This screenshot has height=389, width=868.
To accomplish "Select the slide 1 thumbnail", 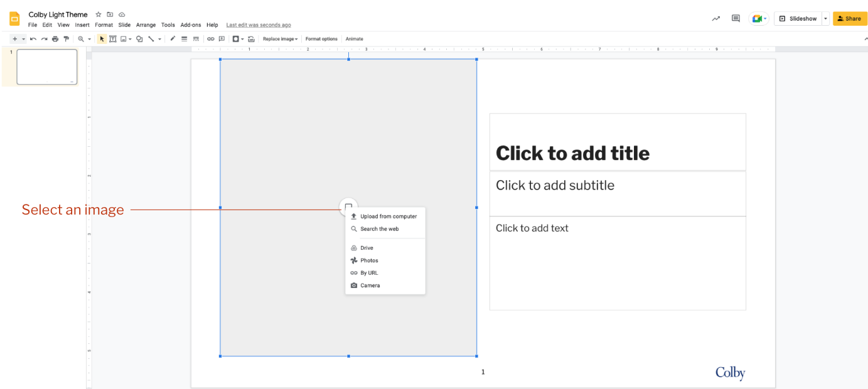I will pyautogui.click(x=47, y=67).
